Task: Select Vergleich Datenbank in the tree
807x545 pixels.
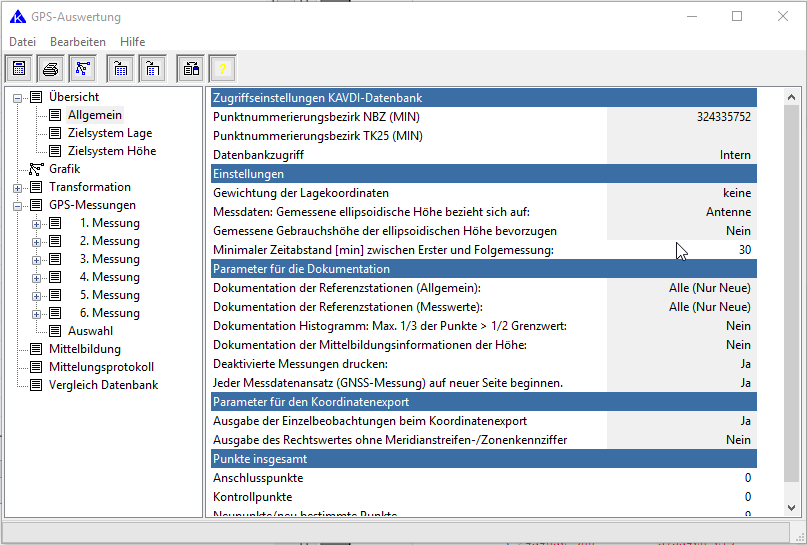Action: 103,385
